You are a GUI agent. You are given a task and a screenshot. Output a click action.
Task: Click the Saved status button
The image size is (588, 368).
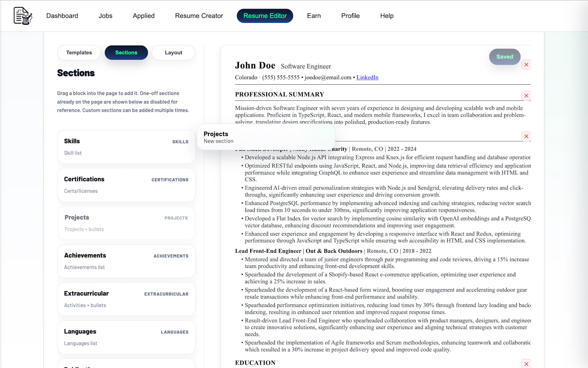coord(505,57)
